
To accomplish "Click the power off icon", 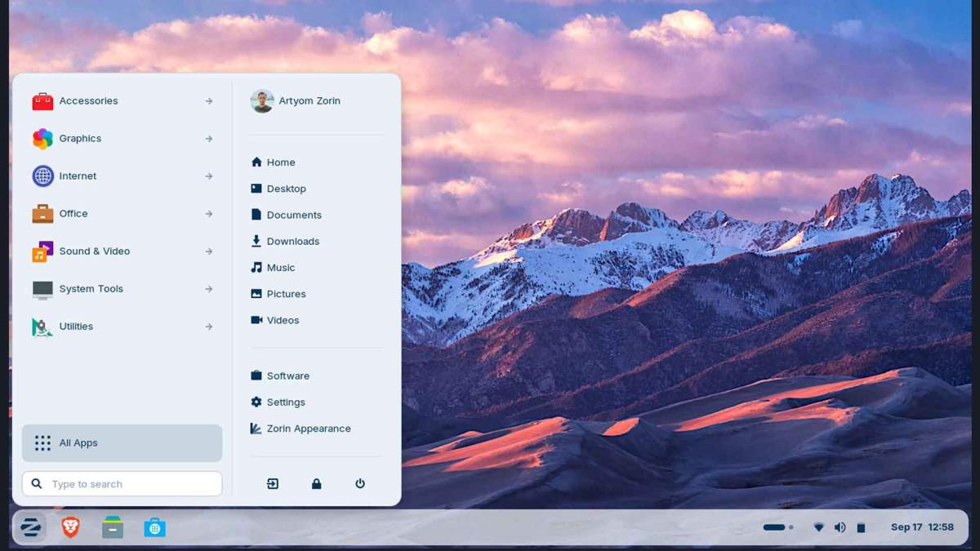I will (x=360, y=484).
